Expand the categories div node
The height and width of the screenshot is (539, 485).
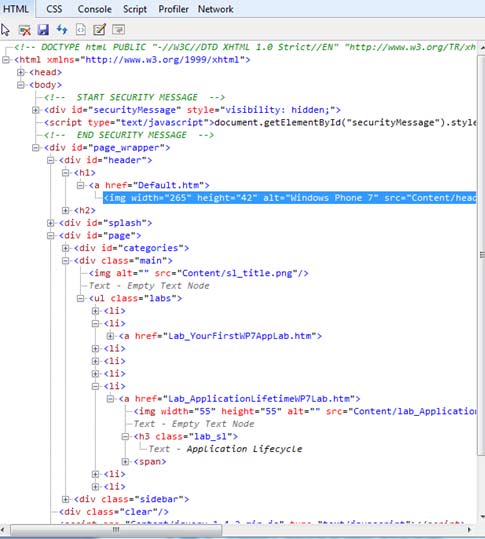coord(65,248)
